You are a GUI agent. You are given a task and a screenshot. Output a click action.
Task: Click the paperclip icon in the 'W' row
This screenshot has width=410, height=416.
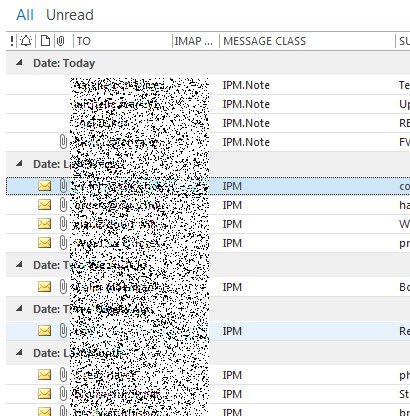63,224
